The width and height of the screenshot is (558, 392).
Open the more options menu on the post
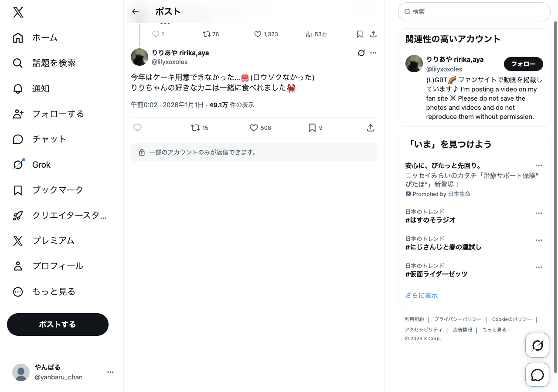click(x=373, y=53)
